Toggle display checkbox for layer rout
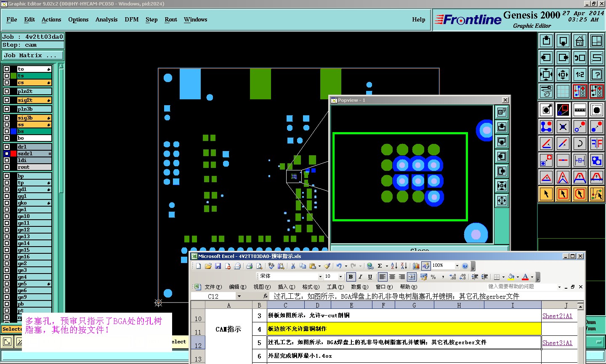606x364 pixels. [x=7, y=167]
